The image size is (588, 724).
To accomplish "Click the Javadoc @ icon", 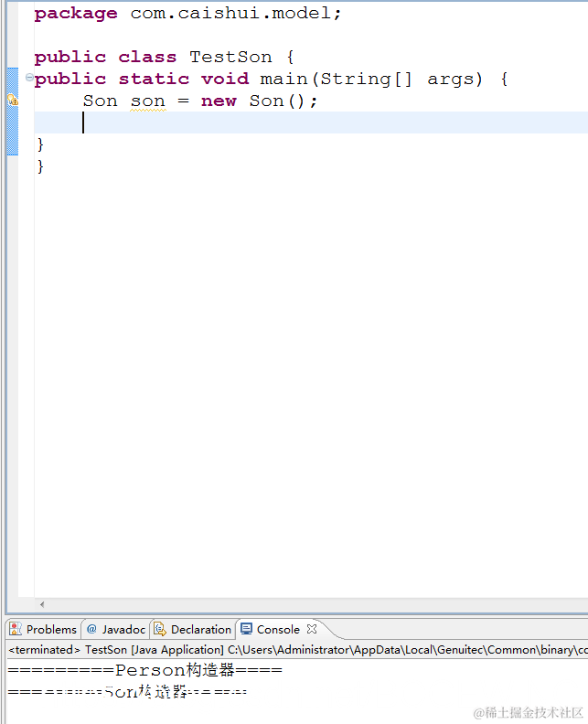I will pyautogui.click(x=91, y=629).
